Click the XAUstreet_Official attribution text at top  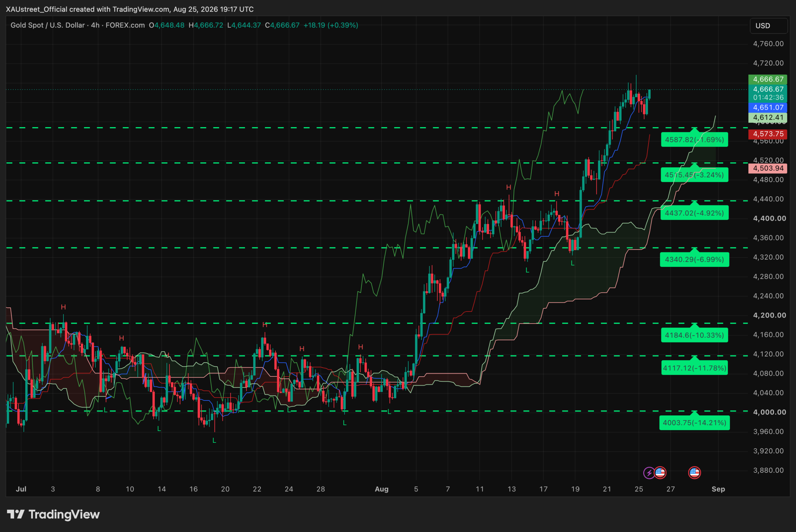(x=130, y=9)
